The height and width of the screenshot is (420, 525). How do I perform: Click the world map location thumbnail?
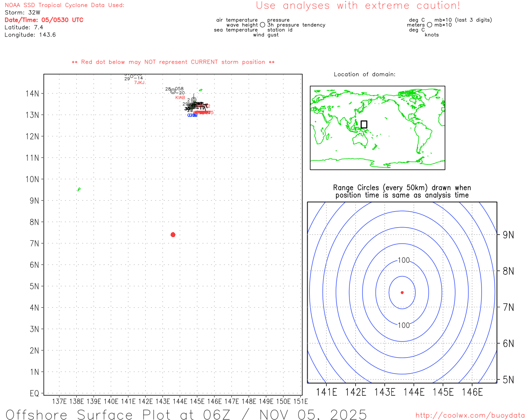point(377,128)
